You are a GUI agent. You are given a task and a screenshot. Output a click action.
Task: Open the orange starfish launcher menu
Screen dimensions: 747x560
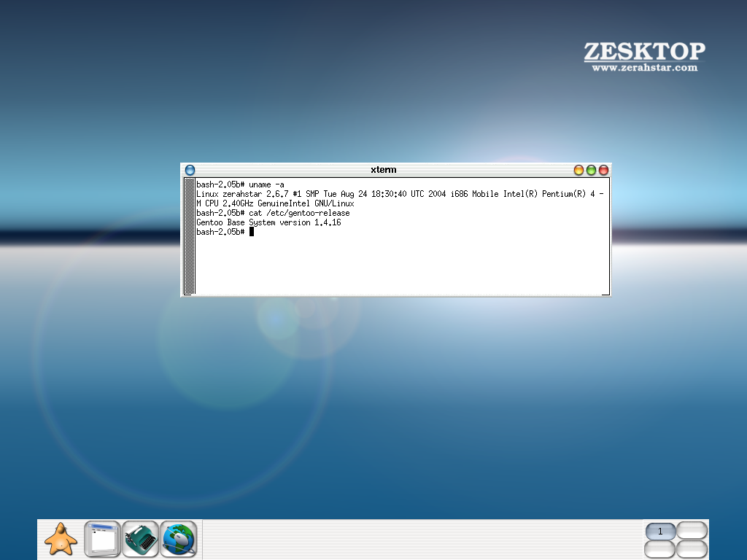tap(61, 539)
